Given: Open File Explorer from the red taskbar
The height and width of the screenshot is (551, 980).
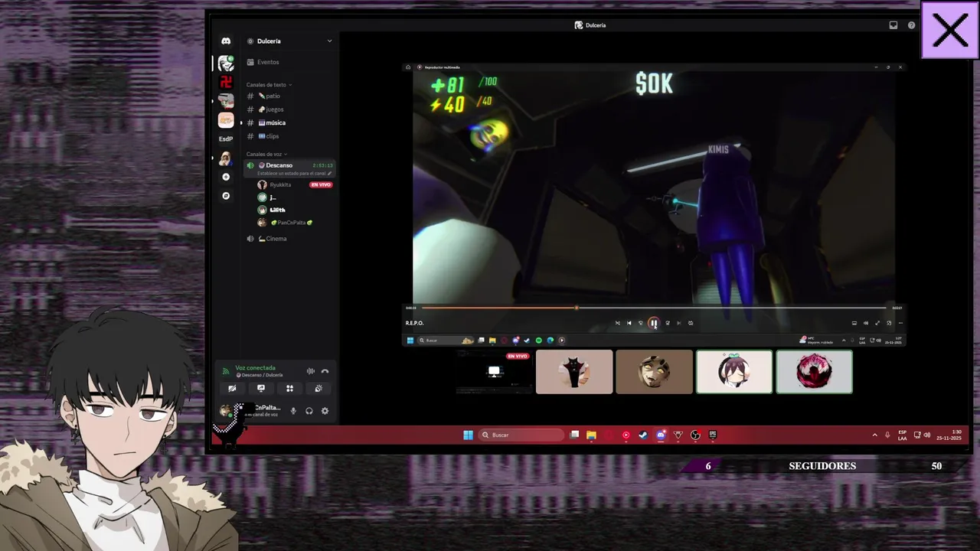Looking at the screenshot, I should 591,435.
